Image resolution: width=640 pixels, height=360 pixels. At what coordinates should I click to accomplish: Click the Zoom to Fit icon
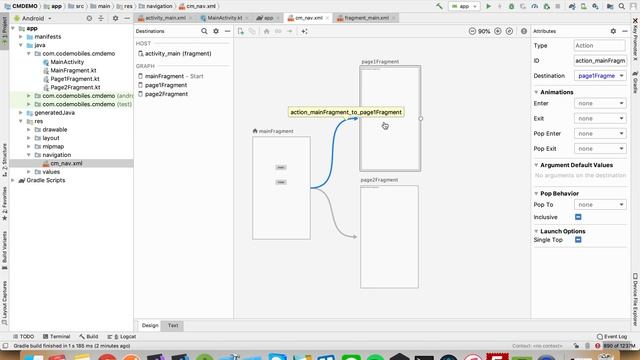[509, 31]
